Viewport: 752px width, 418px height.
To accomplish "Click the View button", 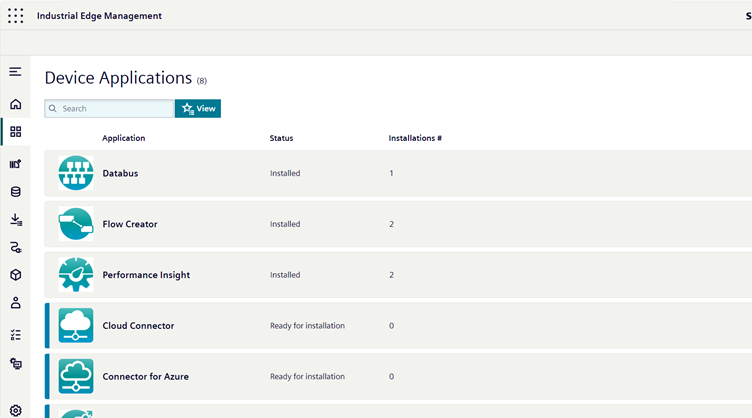I will point(198,108).
